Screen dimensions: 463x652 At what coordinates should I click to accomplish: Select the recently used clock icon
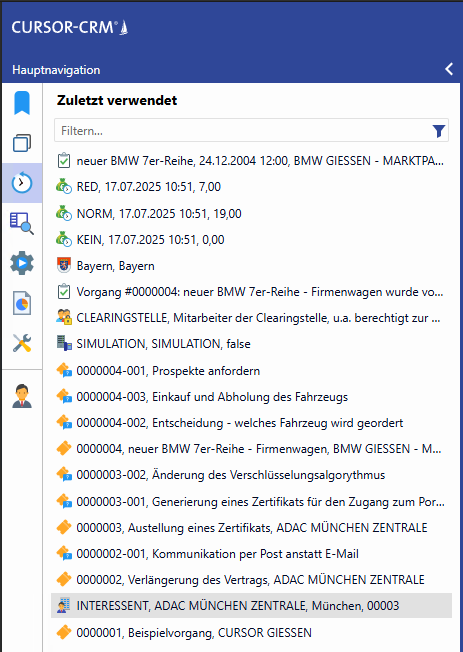coord(22,183)
